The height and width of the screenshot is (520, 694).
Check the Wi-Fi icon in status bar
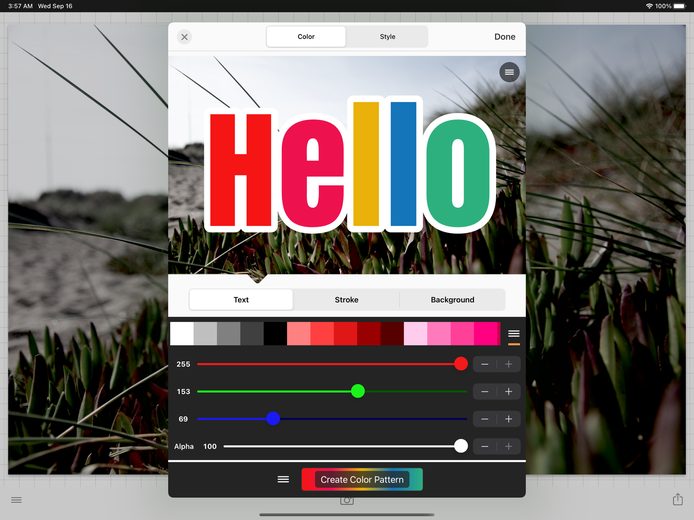point(649,6)
